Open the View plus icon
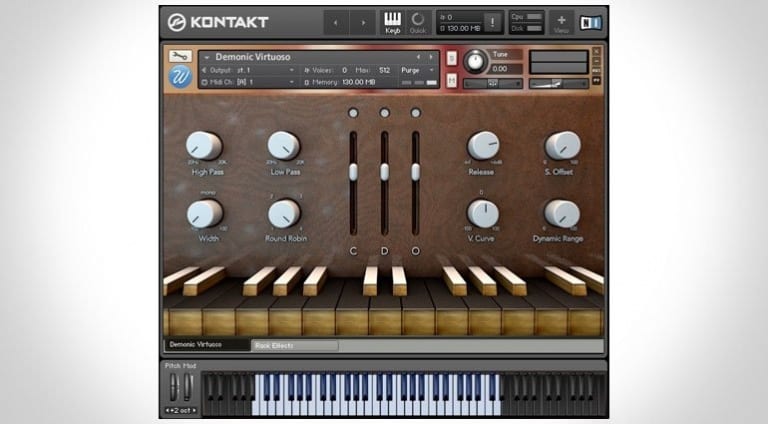Viewport: 768px width, 424px height. (561, 23)
